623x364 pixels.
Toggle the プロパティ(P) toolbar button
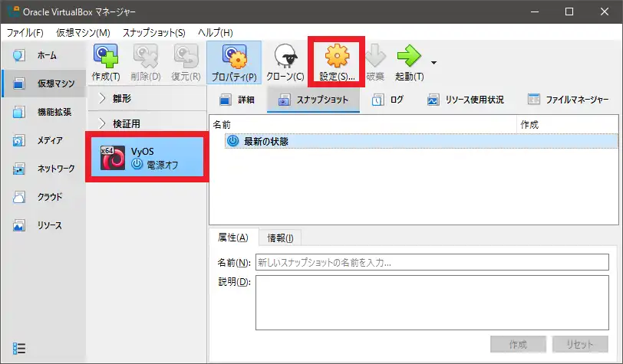click(234, 62)
